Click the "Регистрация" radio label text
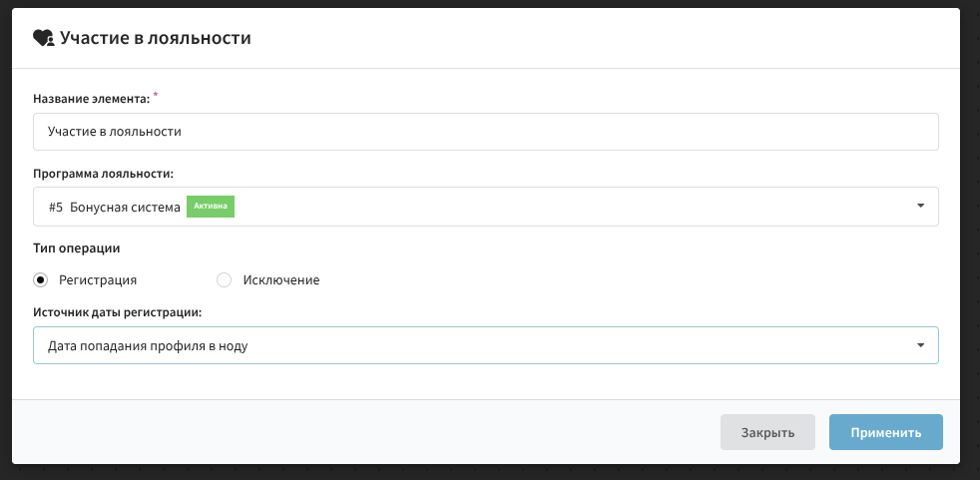This screenshot has width=980, height=480. pos(98,280)
